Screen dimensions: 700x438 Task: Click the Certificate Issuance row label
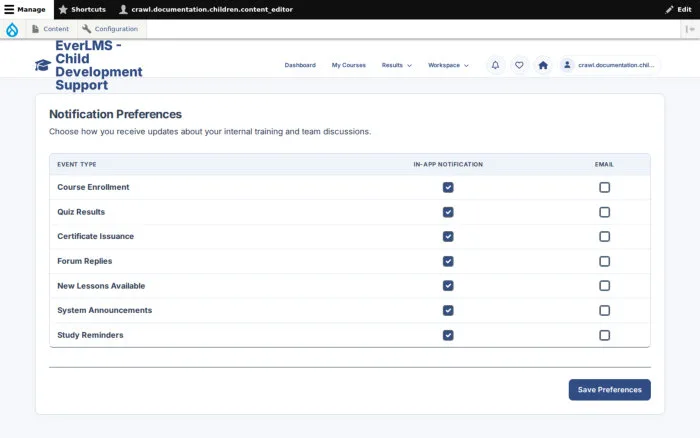[96, 236]
